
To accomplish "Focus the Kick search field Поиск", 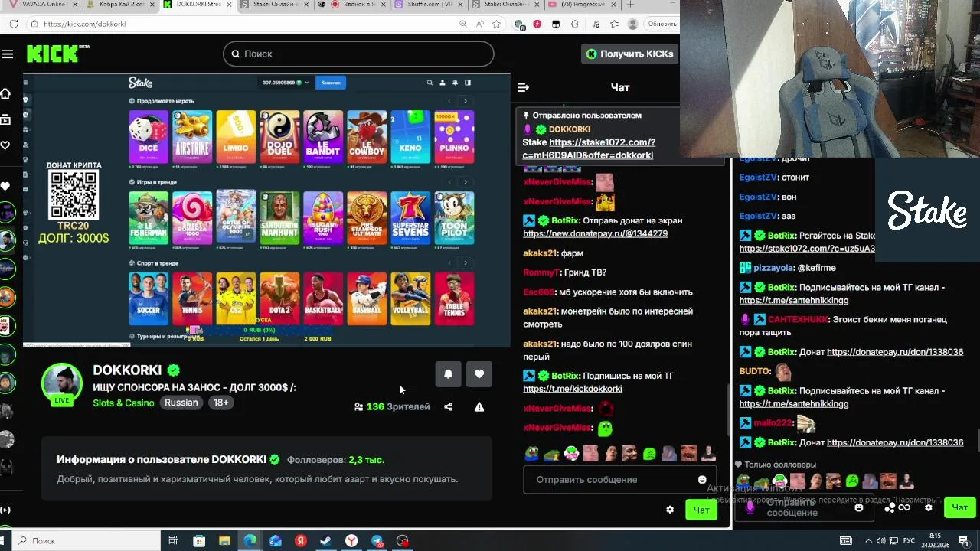I will click(358, 54).
